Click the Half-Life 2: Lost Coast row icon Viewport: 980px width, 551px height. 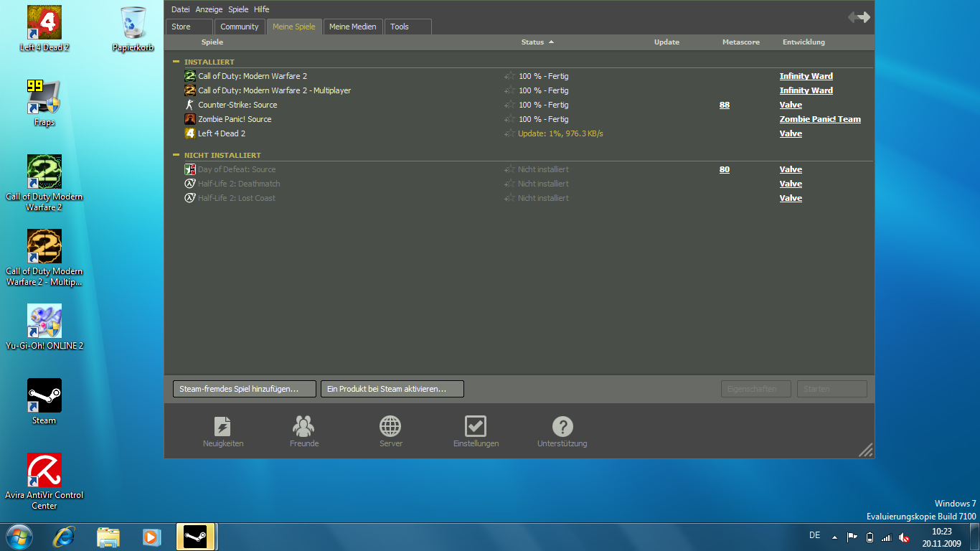[190, 198]
